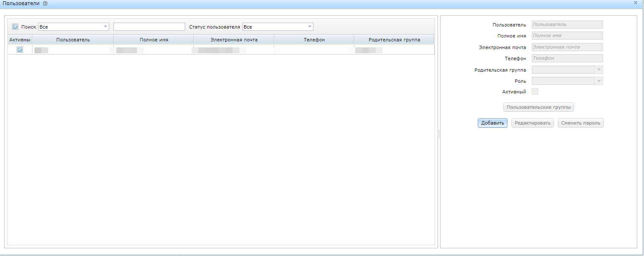Open the help icon beside Пользователи title

click(46, 3)
